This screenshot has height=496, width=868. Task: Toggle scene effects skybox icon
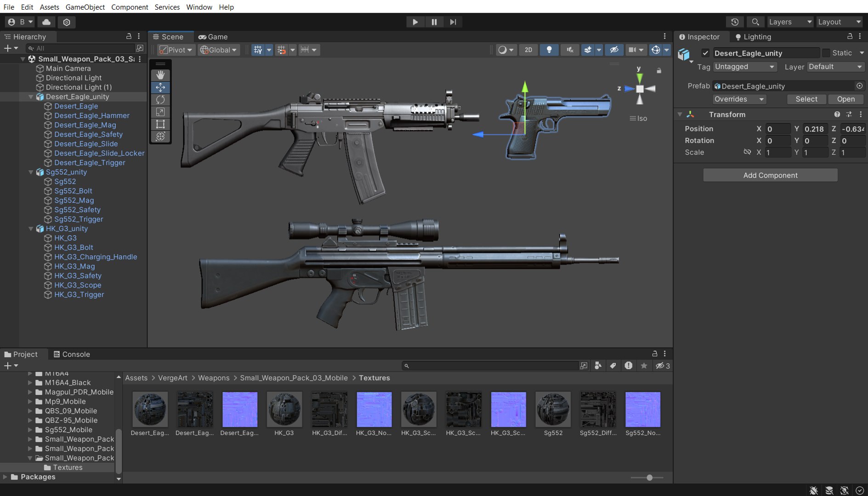coord(588,50)
